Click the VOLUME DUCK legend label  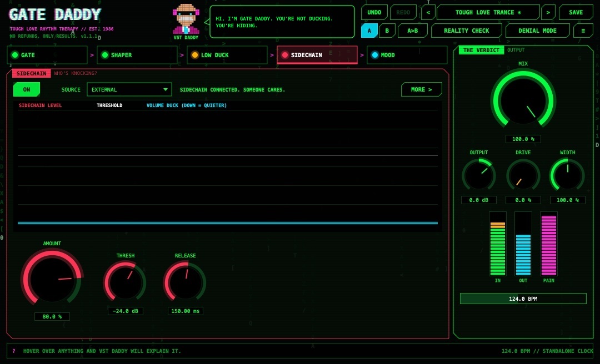[x=186, y=105]
